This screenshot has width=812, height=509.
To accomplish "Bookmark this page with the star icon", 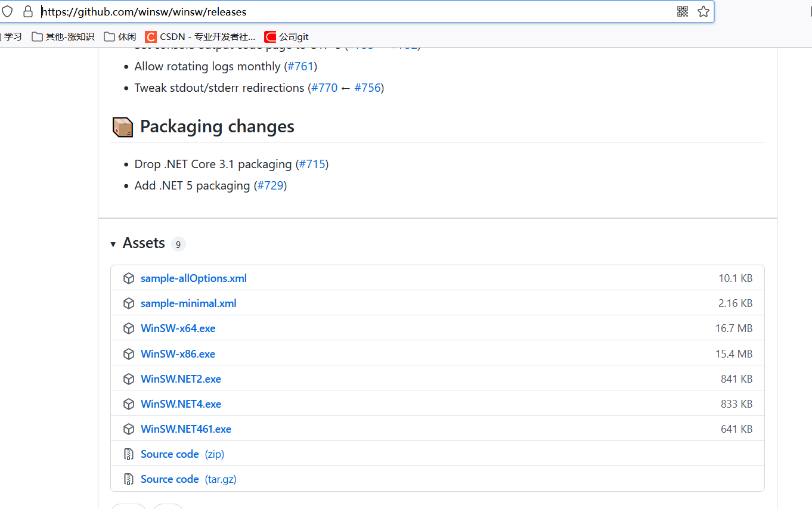I will [x=703, y=11].
